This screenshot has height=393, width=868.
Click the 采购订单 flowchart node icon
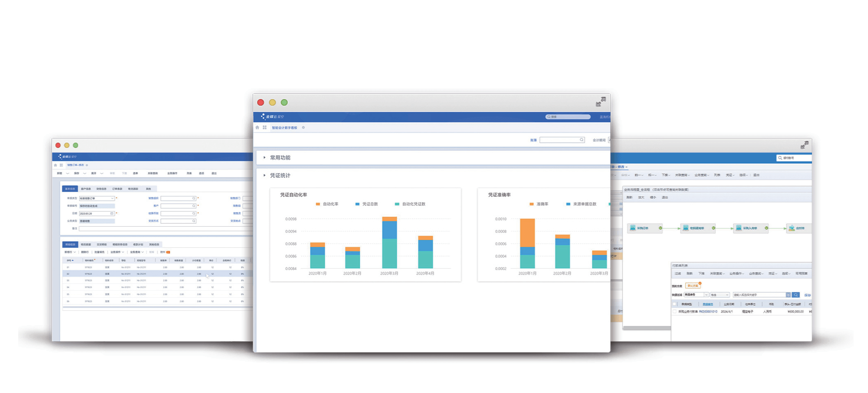pyautogui.click(x=633, y=228)
